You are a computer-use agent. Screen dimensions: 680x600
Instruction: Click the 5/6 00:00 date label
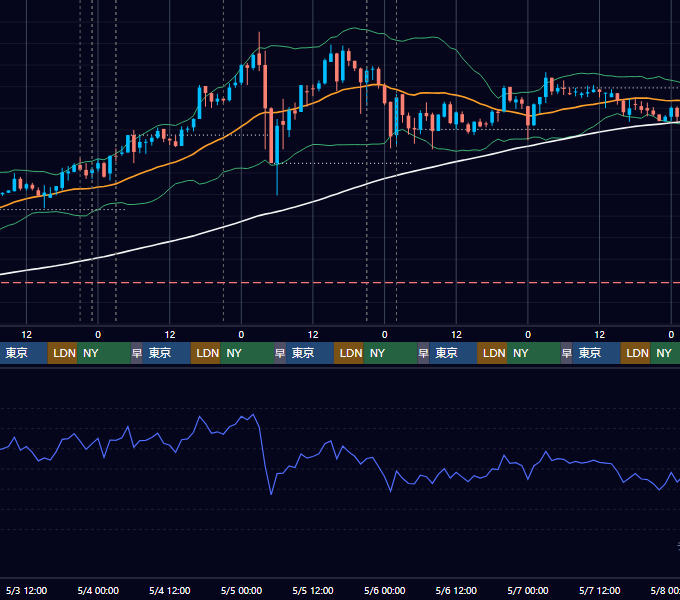coord(385,590)
